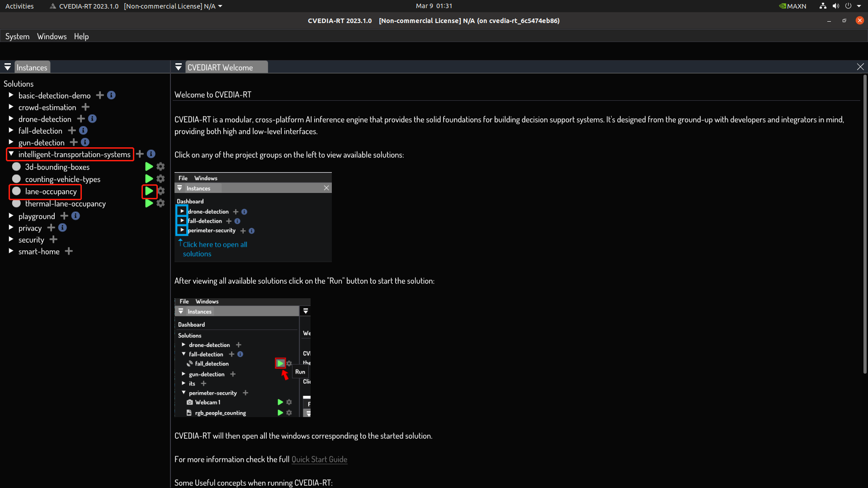Expand the basic-detection-demo group
This screenshot has width=868, height=488.
click(11, 95)
